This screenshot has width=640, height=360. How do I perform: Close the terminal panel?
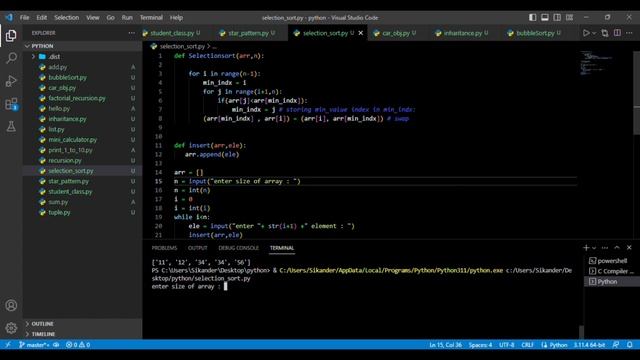pos(629,248)
